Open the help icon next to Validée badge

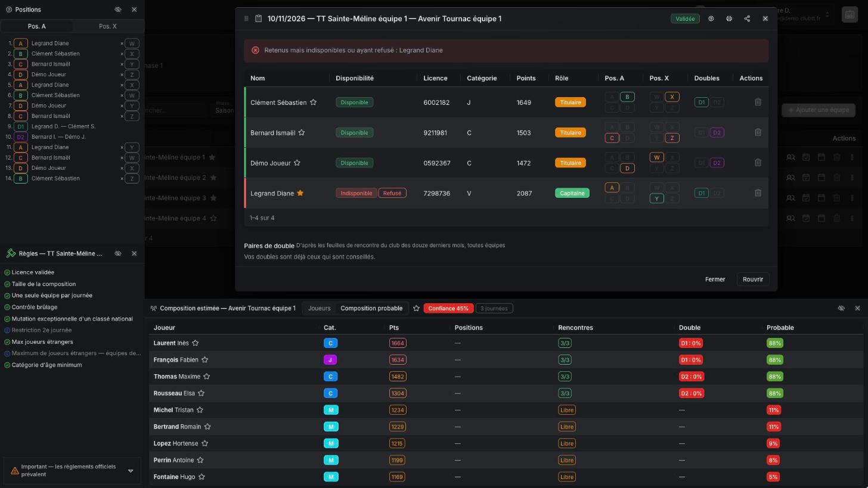coord(711,18)
